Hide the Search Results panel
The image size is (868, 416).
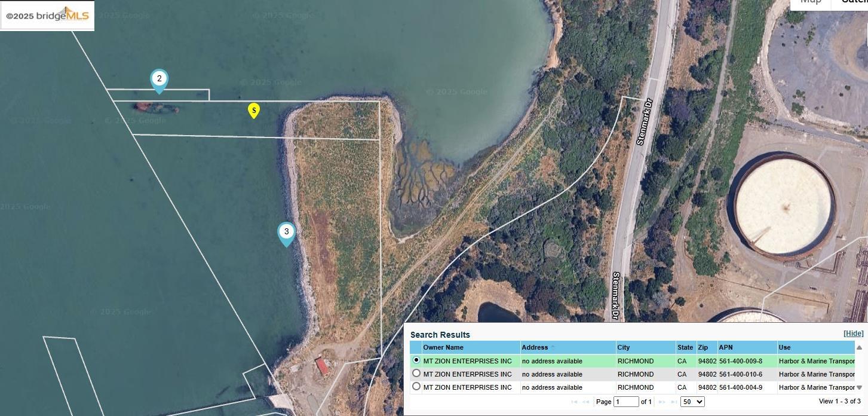click(853, 334)
